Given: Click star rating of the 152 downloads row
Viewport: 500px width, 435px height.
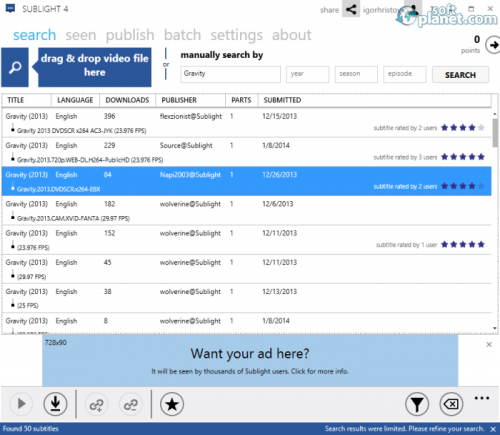Looking at the screenshot, I should [463, 244].
